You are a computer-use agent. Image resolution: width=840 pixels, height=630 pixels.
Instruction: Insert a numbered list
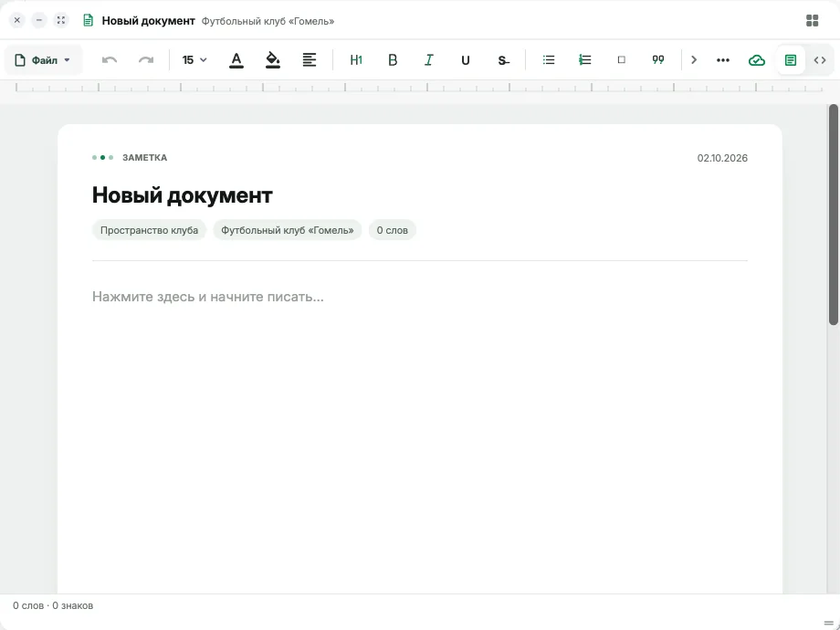click(x=585, y=60)
